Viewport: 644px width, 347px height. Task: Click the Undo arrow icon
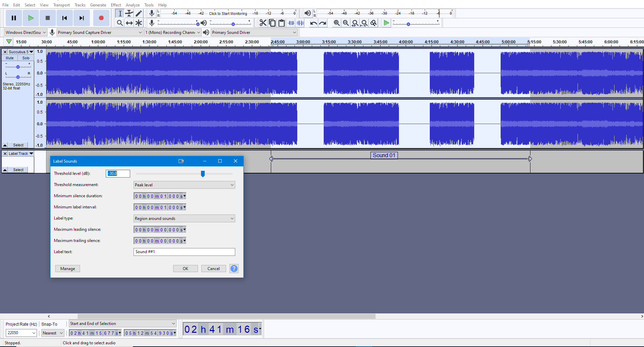[314, 23]
